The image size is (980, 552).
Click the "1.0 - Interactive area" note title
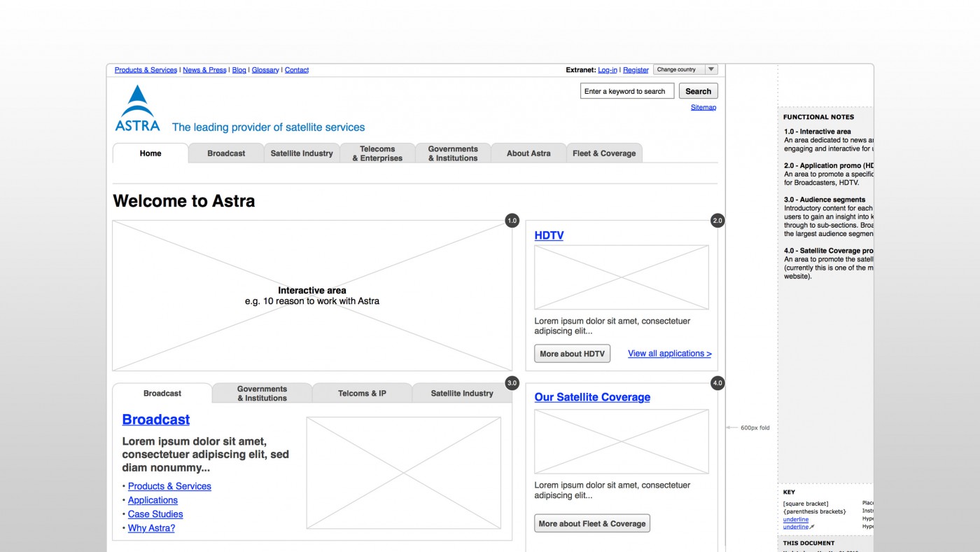pos(818,132)
